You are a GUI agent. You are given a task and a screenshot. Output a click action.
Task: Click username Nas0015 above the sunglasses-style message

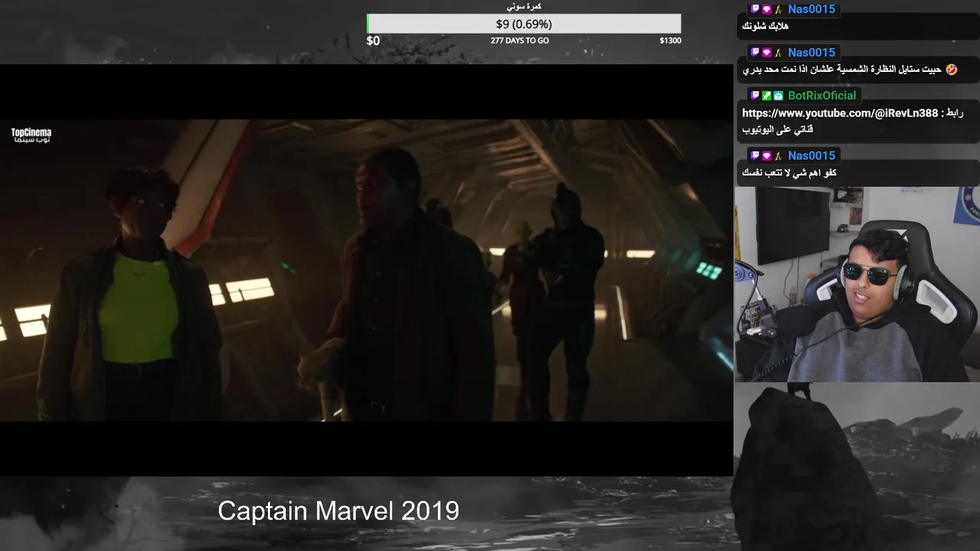click(812, 53)
